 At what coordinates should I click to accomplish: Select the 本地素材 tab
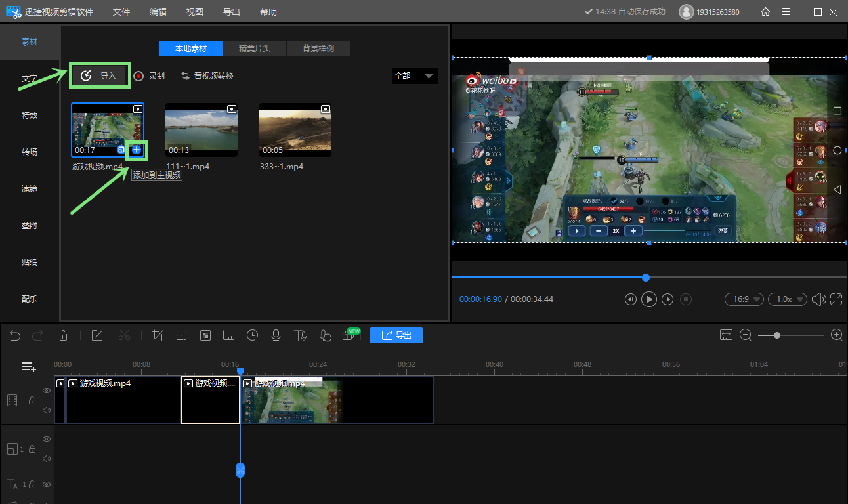[191, 49]
